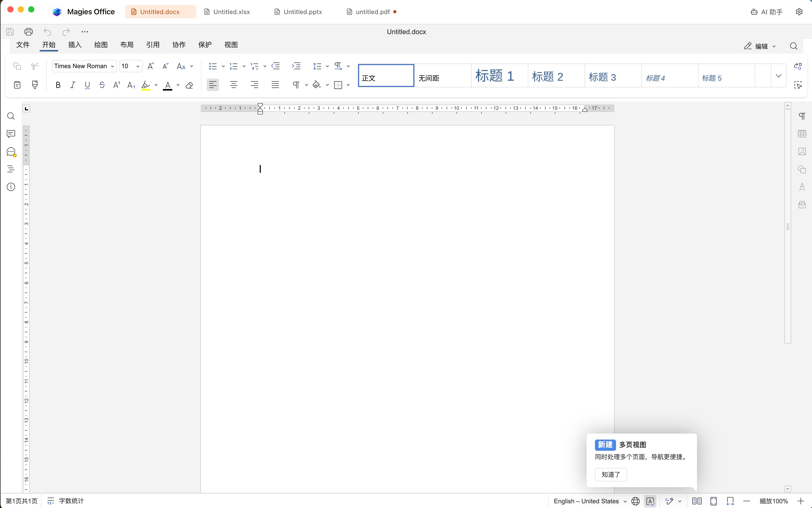Switch to the 布局 ribbon tab

127,45
